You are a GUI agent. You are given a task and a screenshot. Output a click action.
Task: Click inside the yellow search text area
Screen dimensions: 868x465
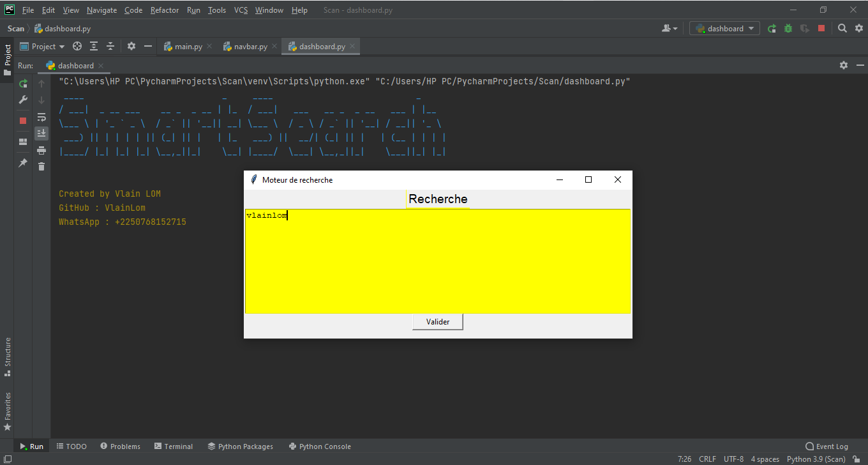(x=437, y=262)
